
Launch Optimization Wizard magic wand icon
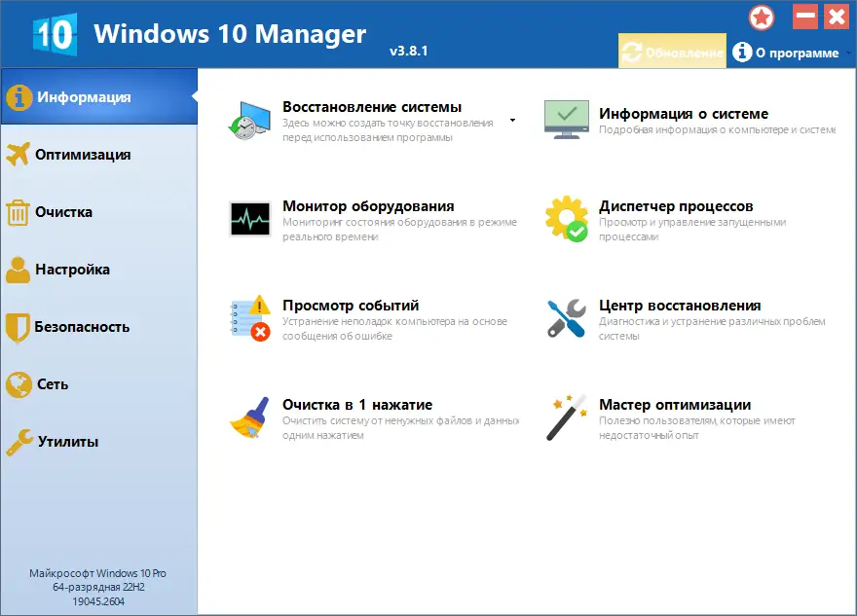pos(568,414)
